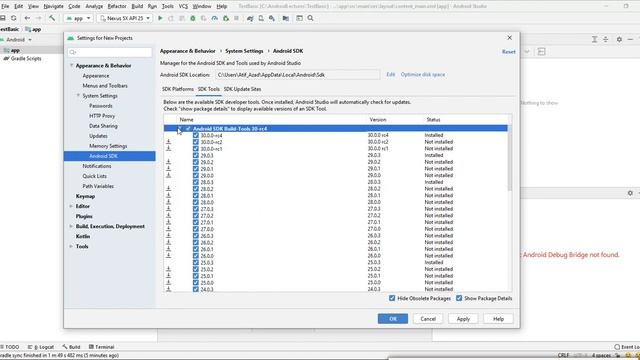Click the Help button

498,319
